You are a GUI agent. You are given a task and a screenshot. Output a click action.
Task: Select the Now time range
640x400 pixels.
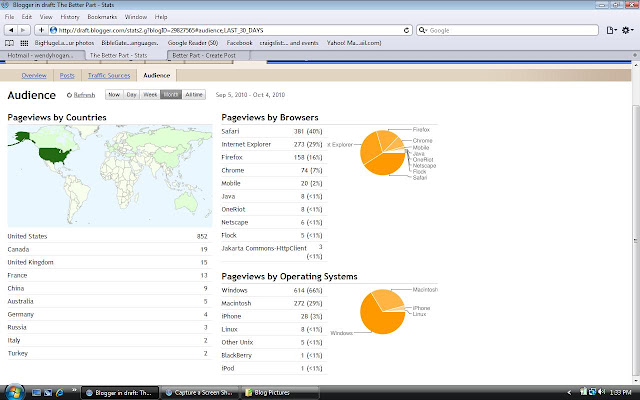pyautogui.click(x=114, y=95)
